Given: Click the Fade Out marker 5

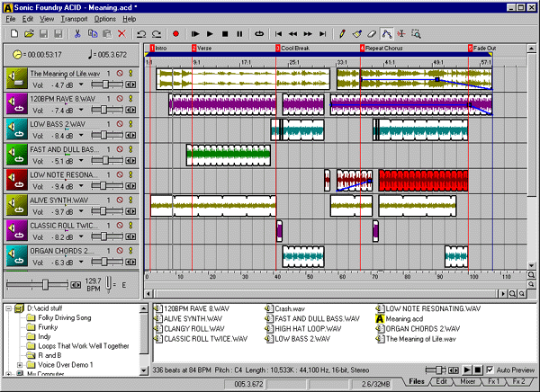Looking at the screenshot, I should tap(470, 49).
